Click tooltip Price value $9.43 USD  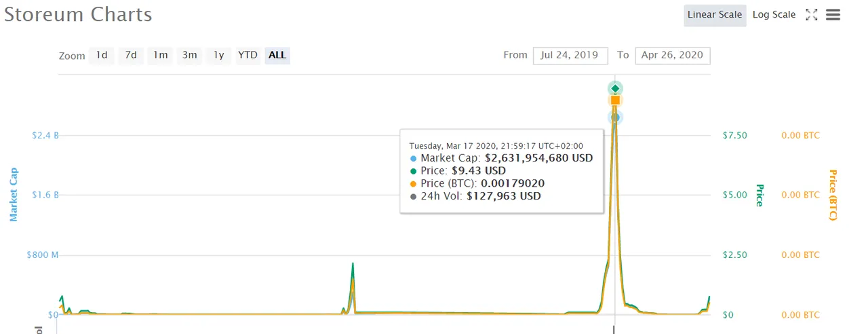click(479, 170)
